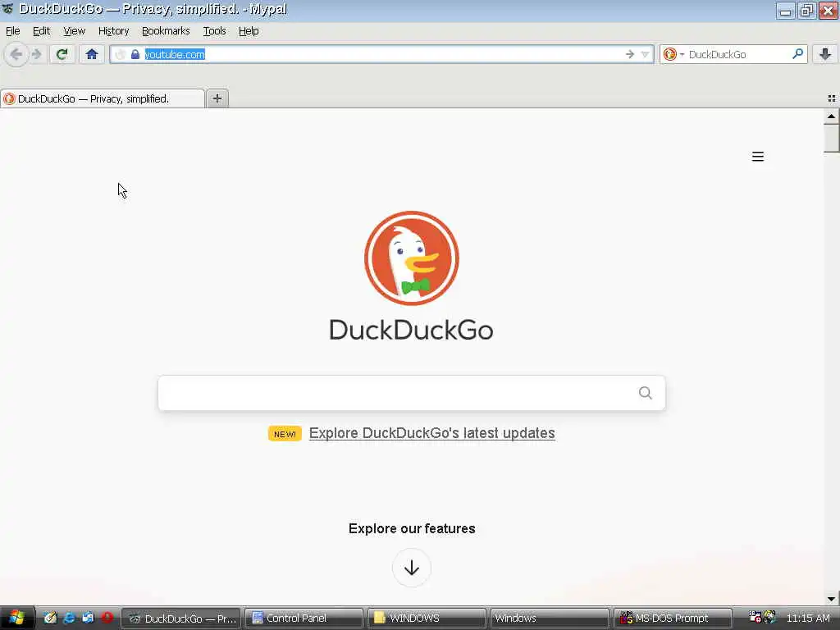Click the DuckDuckGo wordmark text
The width and height of the screenshot is (840, 630).
point(411,330)
